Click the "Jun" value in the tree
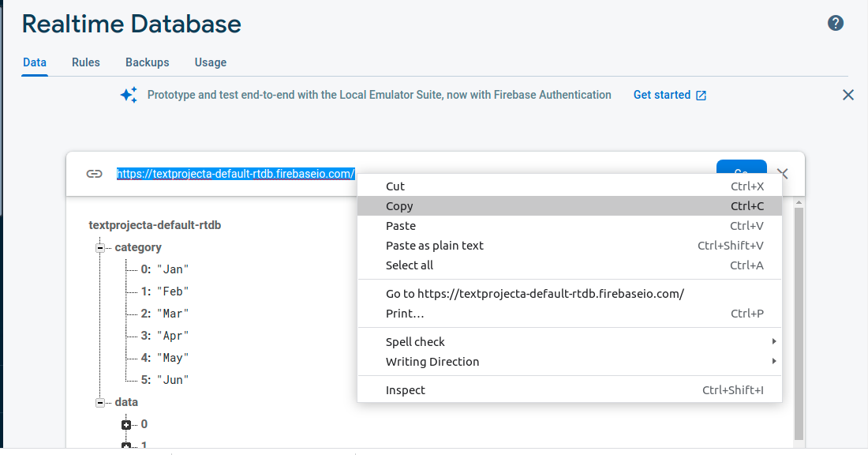Screen dimensions: 868x455 [x=173, y=380]
